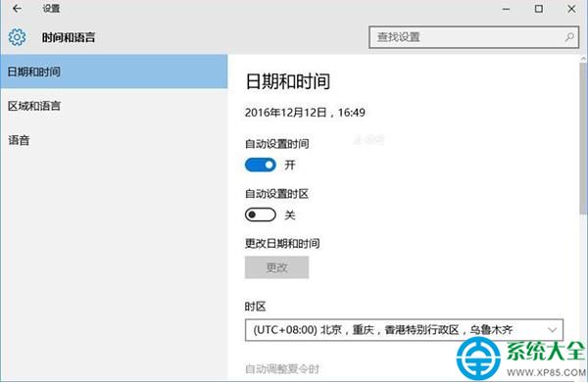588x383 pixels.
Task: Click in the 查找设置 search field
Action: pos(473,37)
